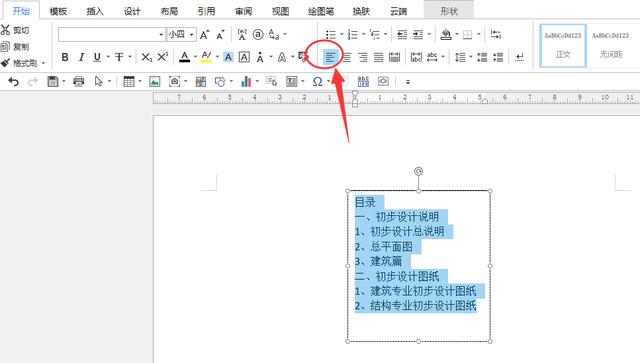
Task: Expand the borders dropdown arrow
Action: pos(479,34)
